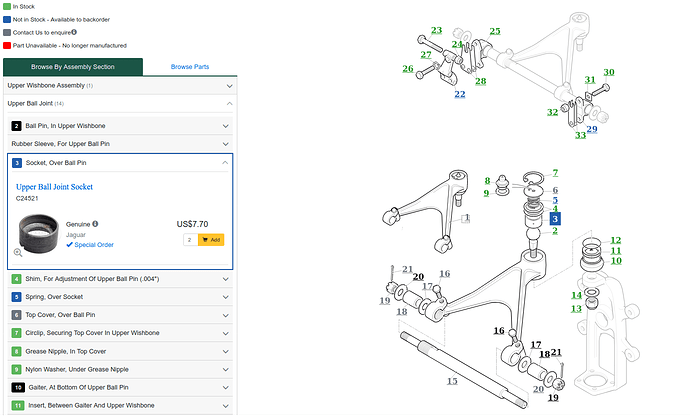Click the quantity input field

[189, 240]
